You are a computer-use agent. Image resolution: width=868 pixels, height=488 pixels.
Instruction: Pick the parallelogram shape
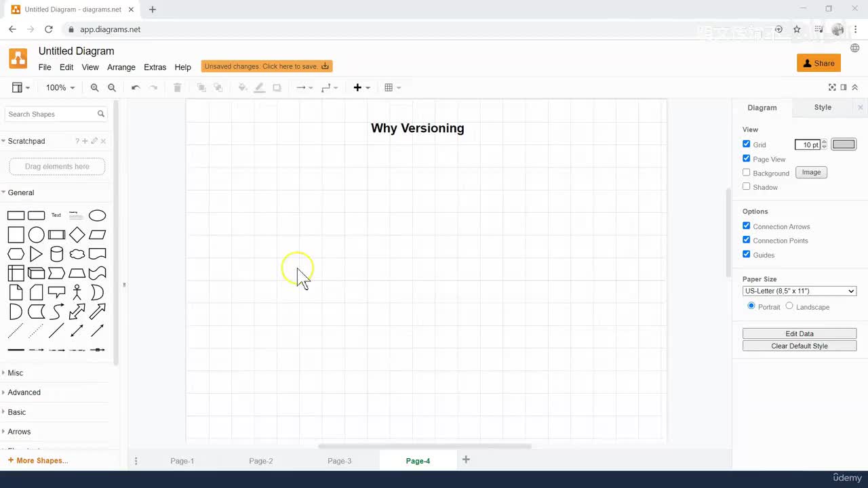(x=98, y=235)
